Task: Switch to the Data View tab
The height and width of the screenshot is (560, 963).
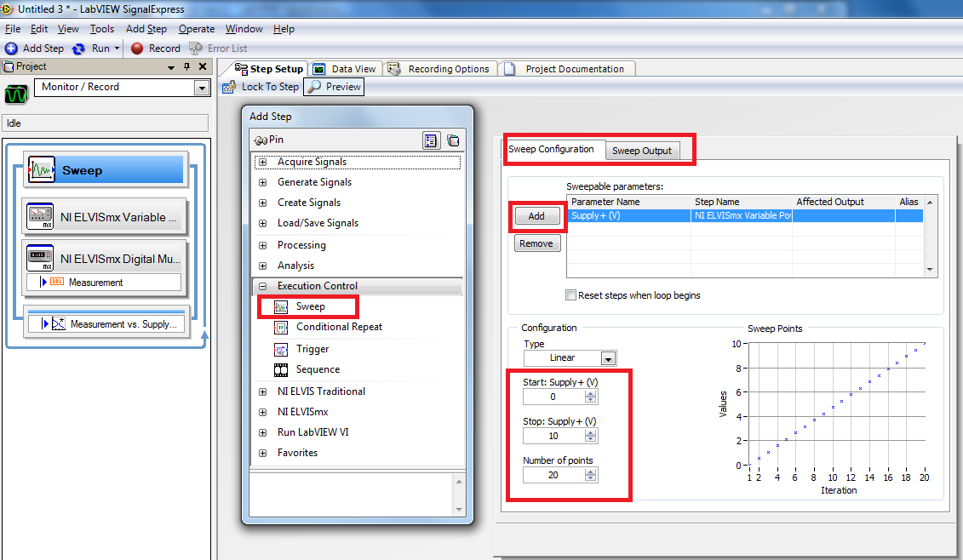Action: pos(346,69)
